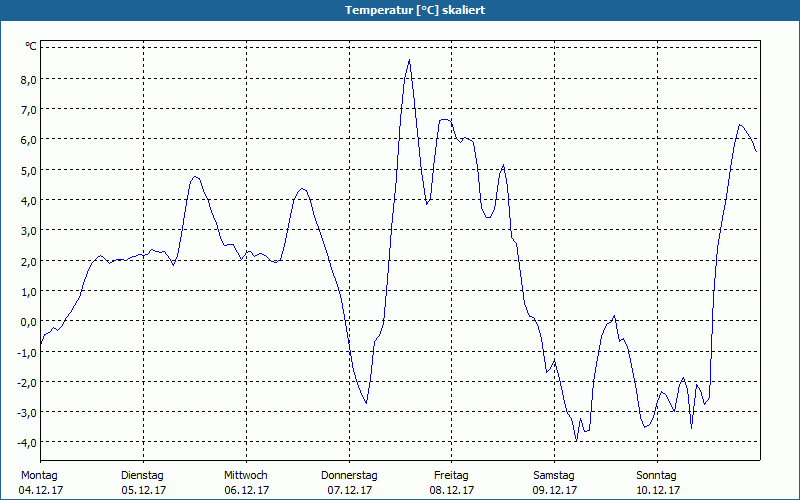Click the 1,0 axis value
Viewport: 800px width, 500px height.
[29, 291]
